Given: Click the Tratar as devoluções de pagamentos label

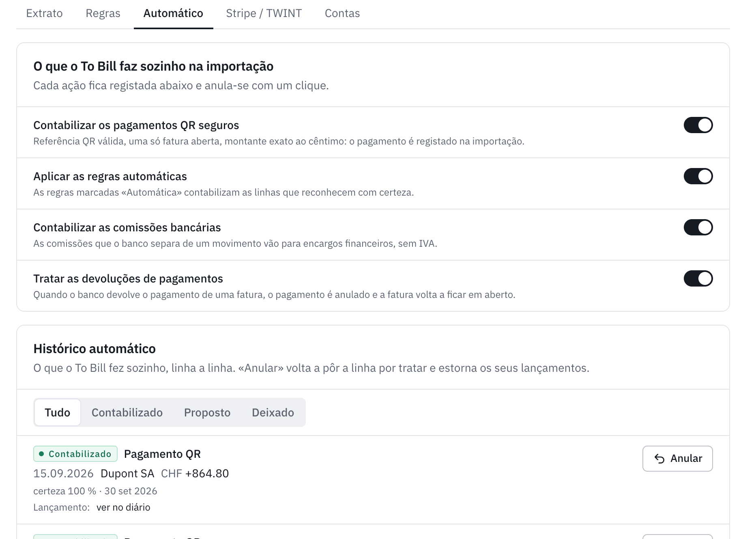Looking at the screenshot, I should tap(128, 278).
